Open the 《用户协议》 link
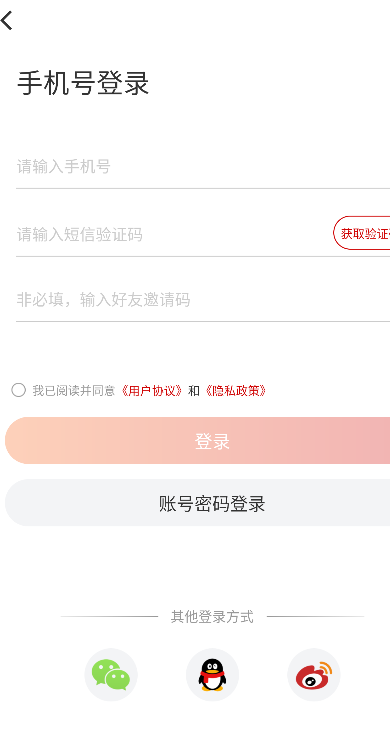This screenshot has width=390, height=754. click(151, 390)
